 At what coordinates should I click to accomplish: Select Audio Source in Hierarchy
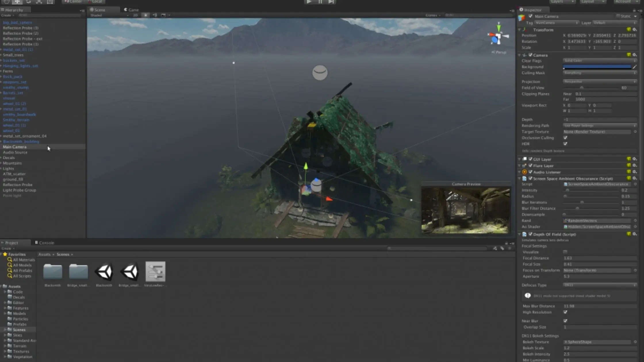click(x=15, y=152)
